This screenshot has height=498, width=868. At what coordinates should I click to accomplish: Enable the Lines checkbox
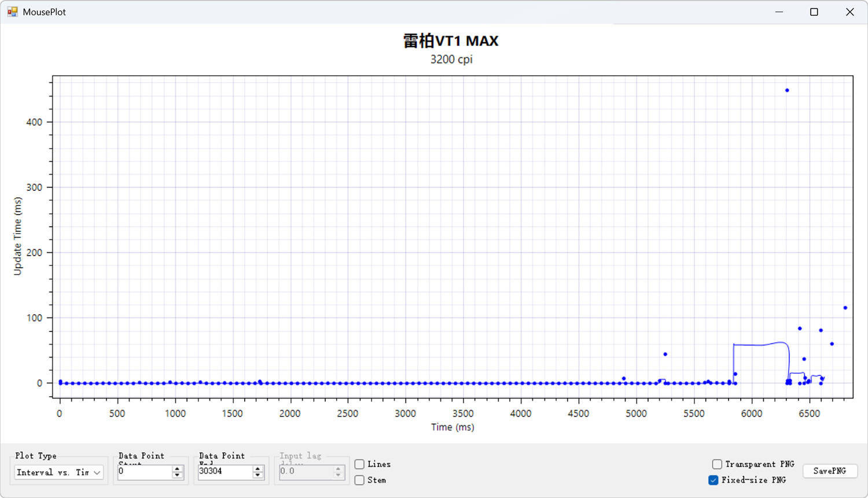(359, 464)
